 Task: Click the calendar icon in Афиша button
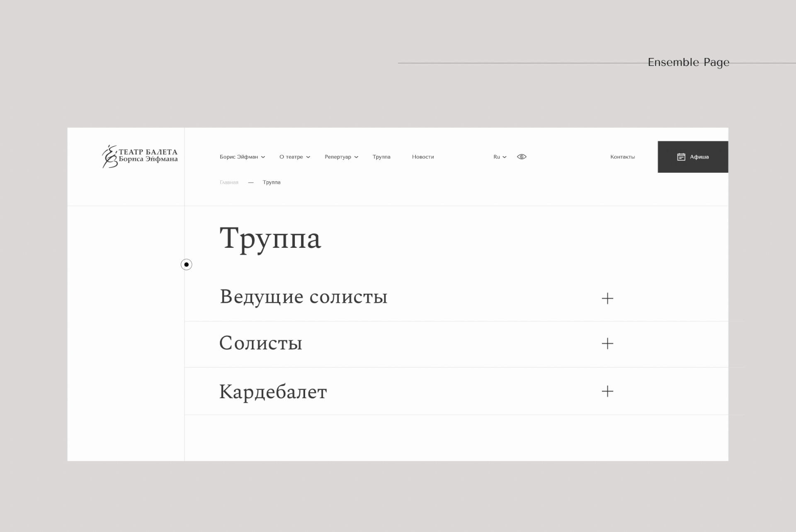click(x=681, y=157)
